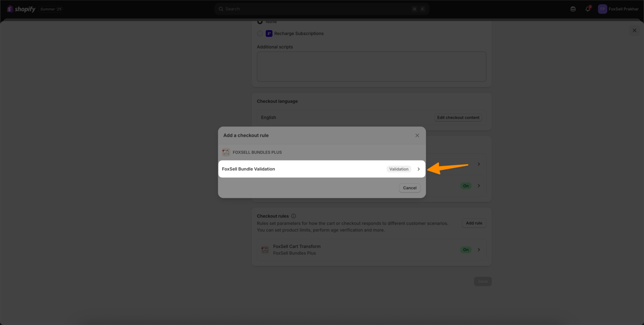Screen dimensions: 644x325
Task: Cancel the checkout rule dialog
Action: pos(410,188)
